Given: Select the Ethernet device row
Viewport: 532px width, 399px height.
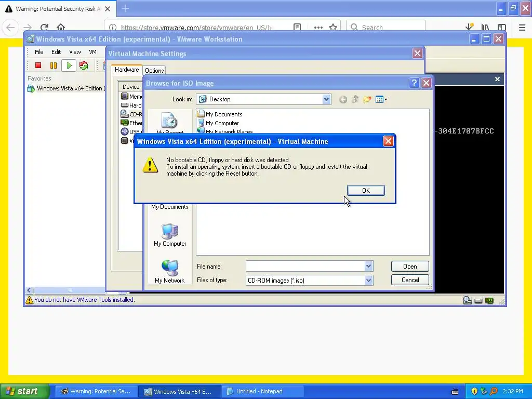Looking at the screenshot, I should 131,123.
